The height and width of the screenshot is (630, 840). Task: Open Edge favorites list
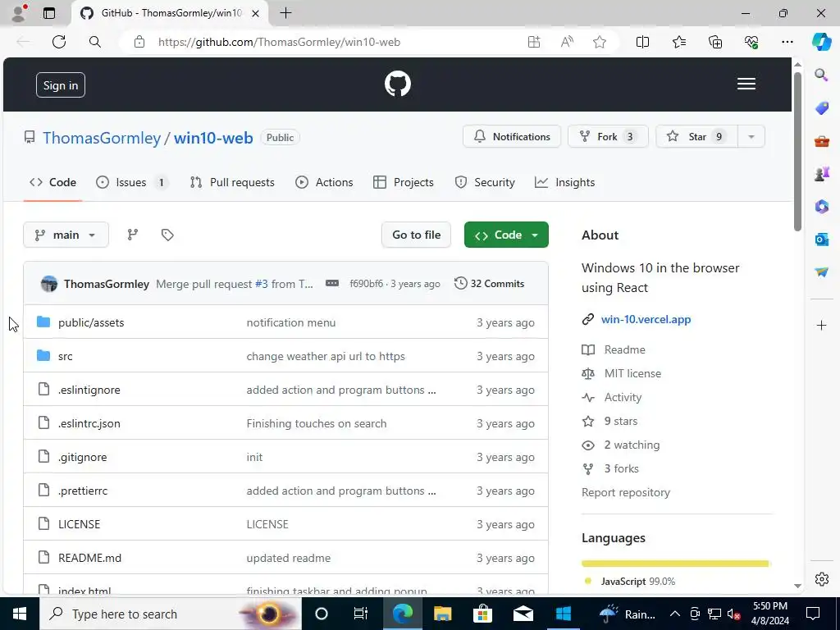pyautogui.click(x=678, y=42)
